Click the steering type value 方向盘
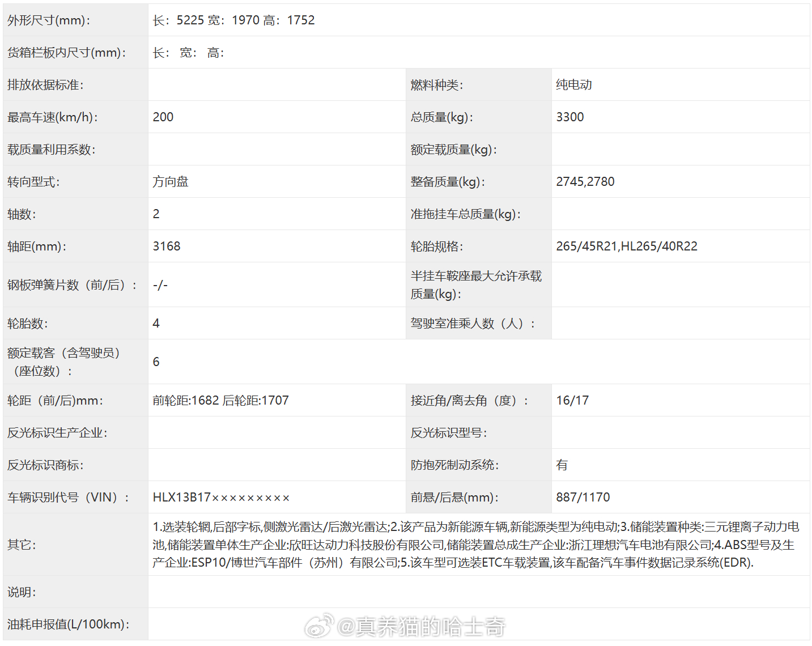 pos(171,182)
